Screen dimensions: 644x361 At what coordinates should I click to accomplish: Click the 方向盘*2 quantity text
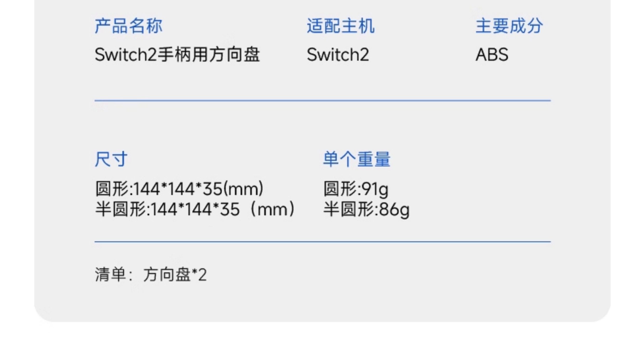pyautogui.click(x=175, y=274)
